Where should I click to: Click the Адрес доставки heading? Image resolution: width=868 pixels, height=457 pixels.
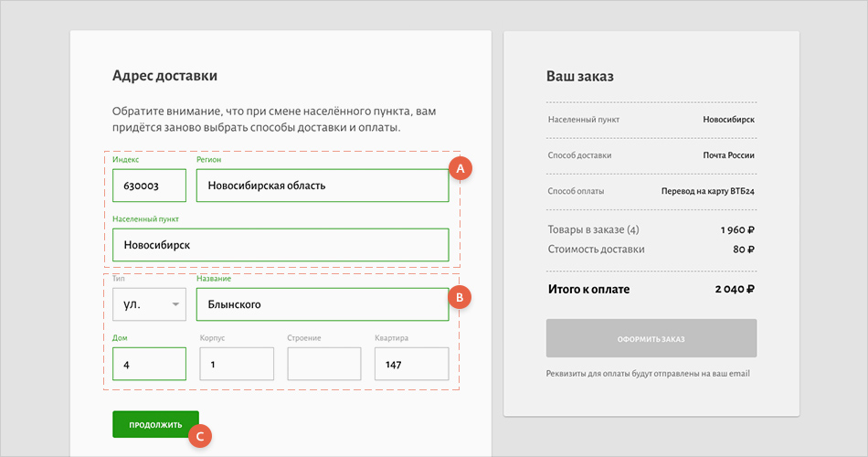tap(164, 75)
